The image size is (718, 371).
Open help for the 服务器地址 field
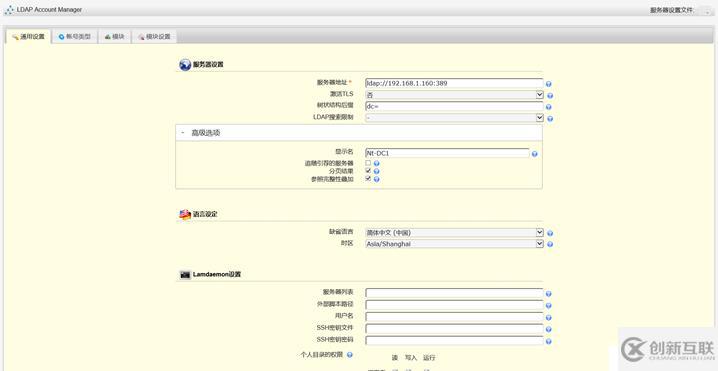(549, 84)
